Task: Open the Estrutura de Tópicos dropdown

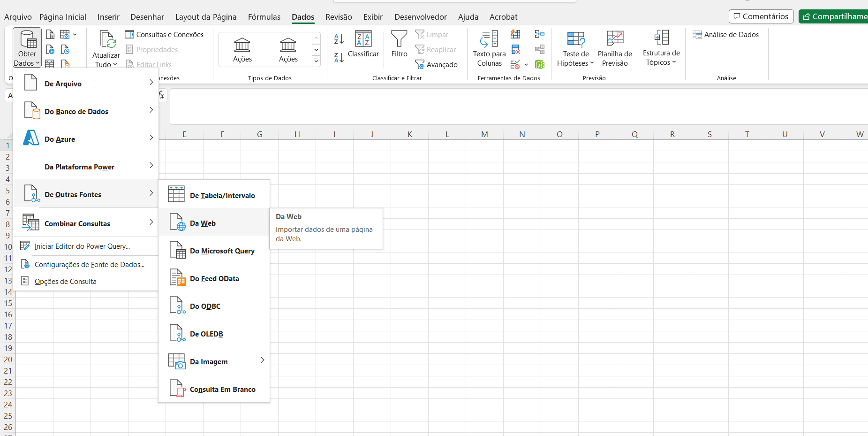Action: 661,48
